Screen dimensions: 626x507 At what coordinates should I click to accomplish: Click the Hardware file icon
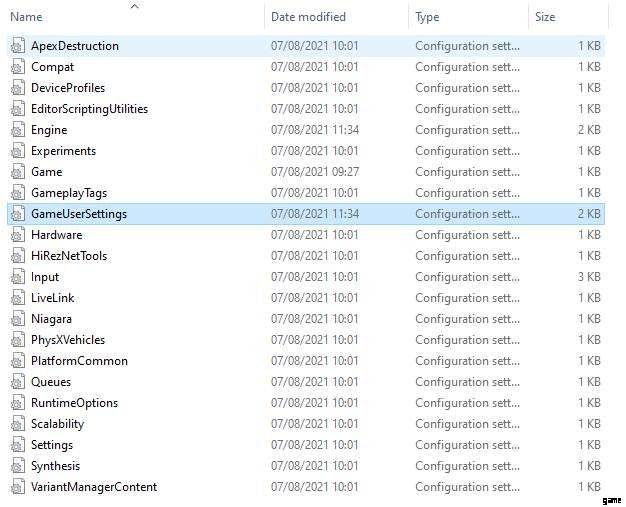pyautogui.click(x=16, y=235)
